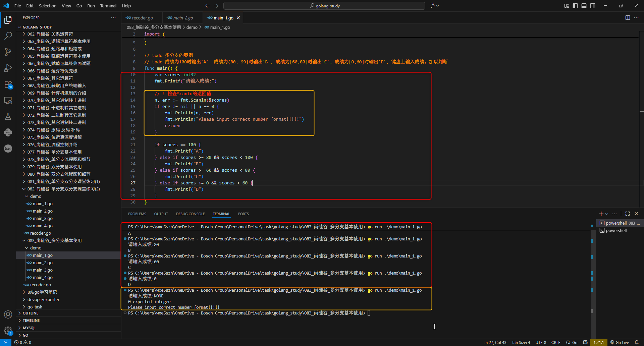The width and height of the screenshot is (644, 346).
Task: Open the Explorer view in activity bar
Action: coord(8,20)
